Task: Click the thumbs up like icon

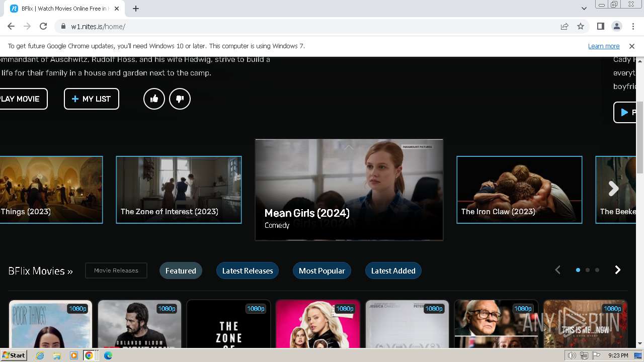Action: coord(154,99)
